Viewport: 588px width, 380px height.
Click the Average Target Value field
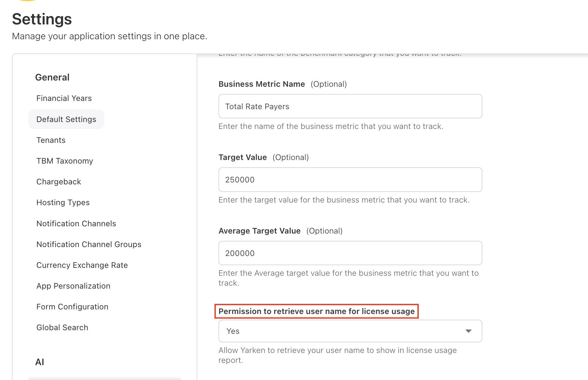(x=350, y=253)
